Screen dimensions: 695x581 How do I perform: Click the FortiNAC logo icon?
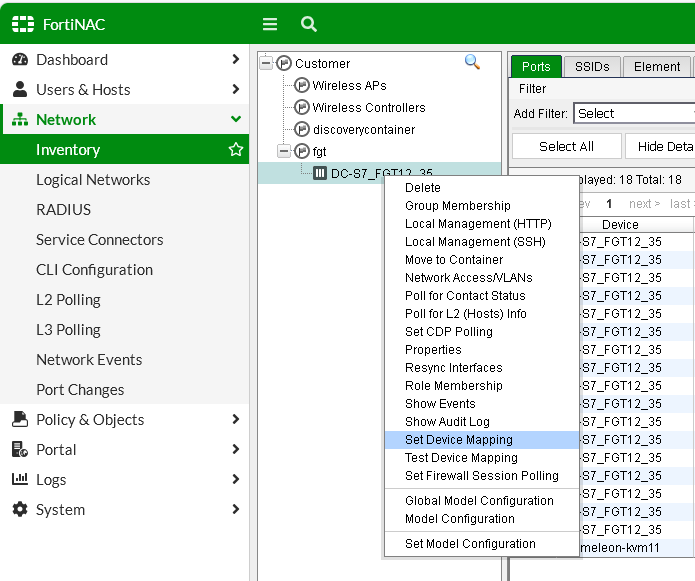23,24
